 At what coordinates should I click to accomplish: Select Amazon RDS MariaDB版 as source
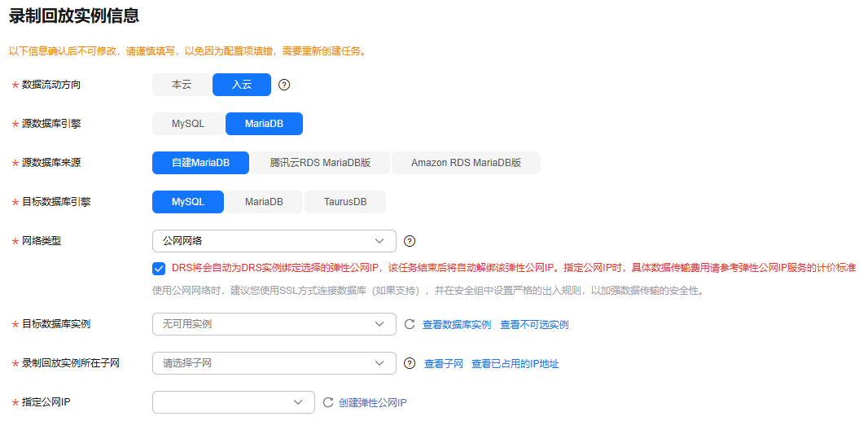pos(466,163)
